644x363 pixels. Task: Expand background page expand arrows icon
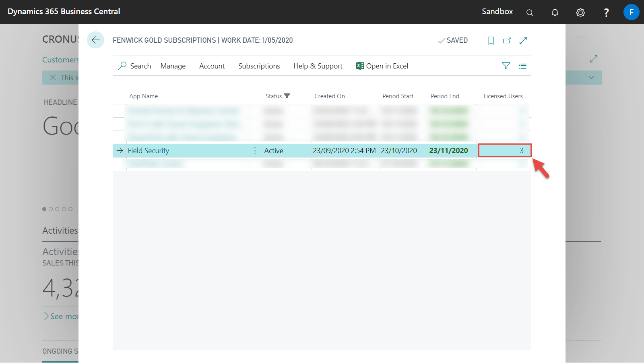pos(594,59)
